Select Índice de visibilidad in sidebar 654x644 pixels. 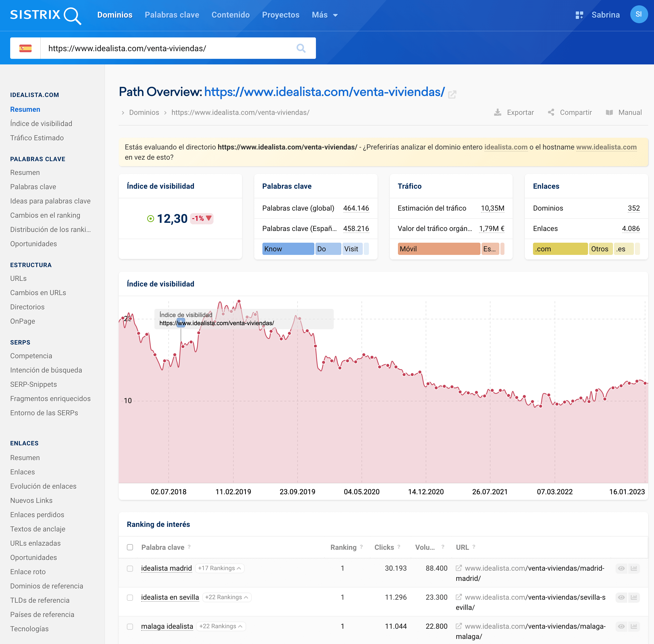click(x=41, y=124)
